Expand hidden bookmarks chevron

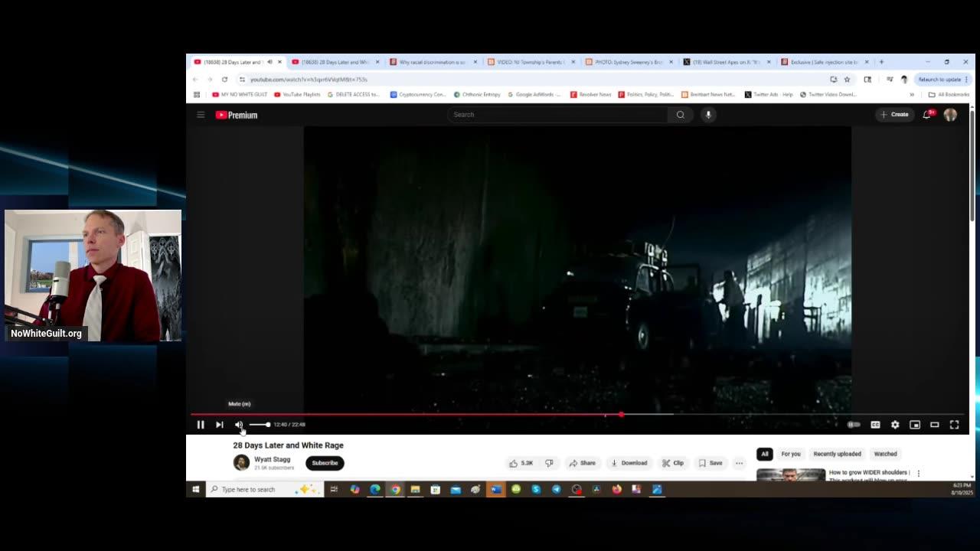[911, 95]
